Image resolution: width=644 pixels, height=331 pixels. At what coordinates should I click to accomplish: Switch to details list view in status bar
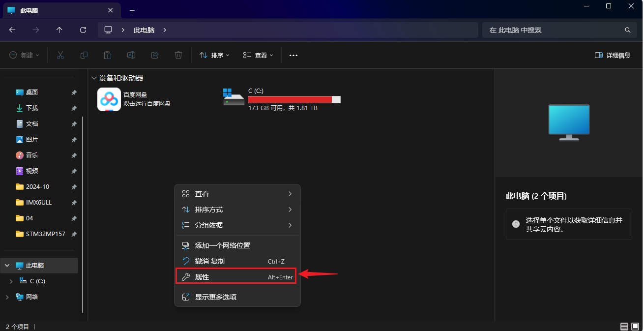[624, 327]
